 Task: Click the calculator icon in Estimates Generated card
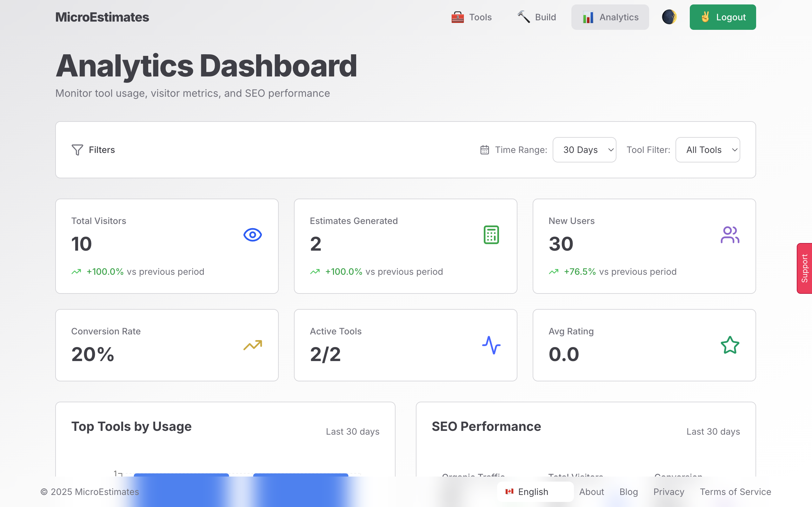(491, 235)
